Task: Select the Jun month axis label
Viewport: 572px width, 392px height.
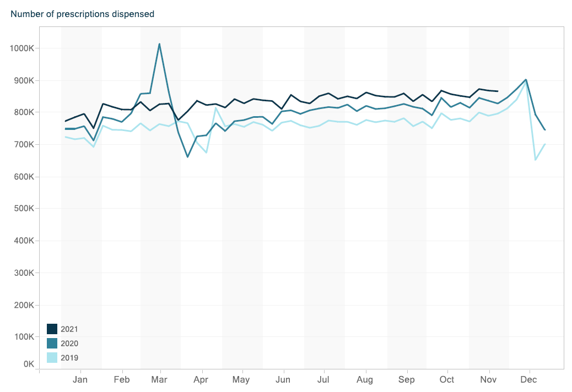Action: pyautogui.click(x=283, y=380)
